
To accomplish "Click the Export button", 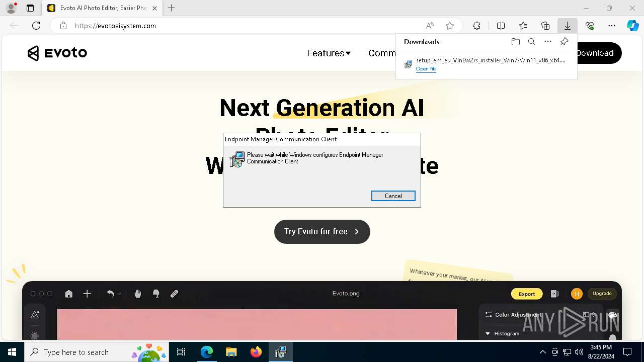I will (x=527, y=294).
